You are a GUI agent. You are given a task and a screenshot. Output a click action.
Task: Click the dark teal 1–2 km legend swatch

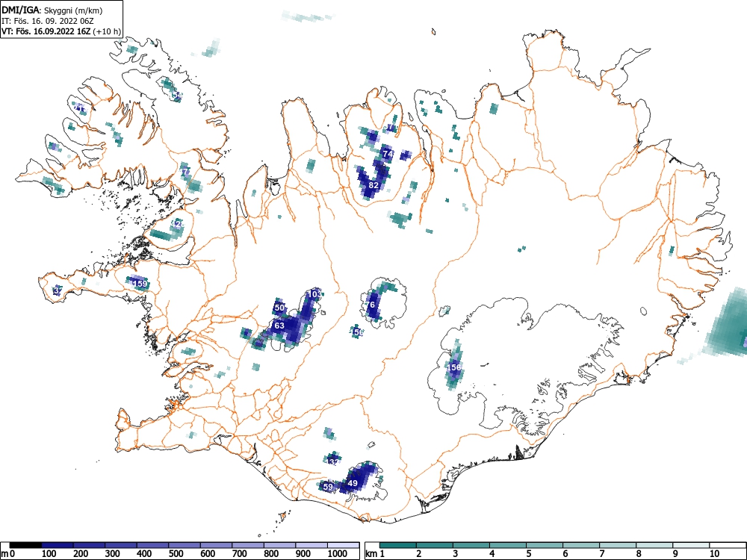398,545
